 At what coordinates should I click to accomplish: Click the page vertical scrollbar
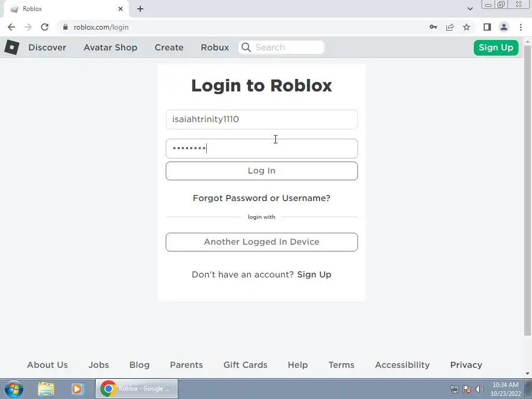528,190
